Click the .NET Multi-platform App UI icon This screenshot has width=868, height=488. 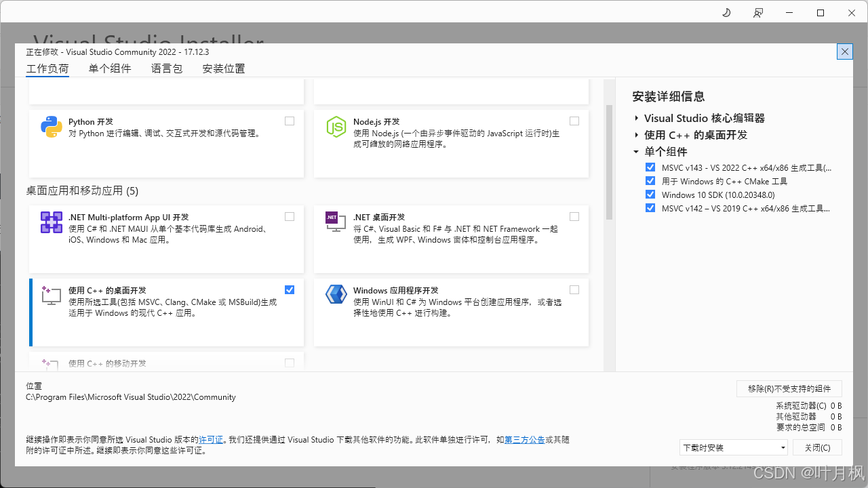(52, 222)
